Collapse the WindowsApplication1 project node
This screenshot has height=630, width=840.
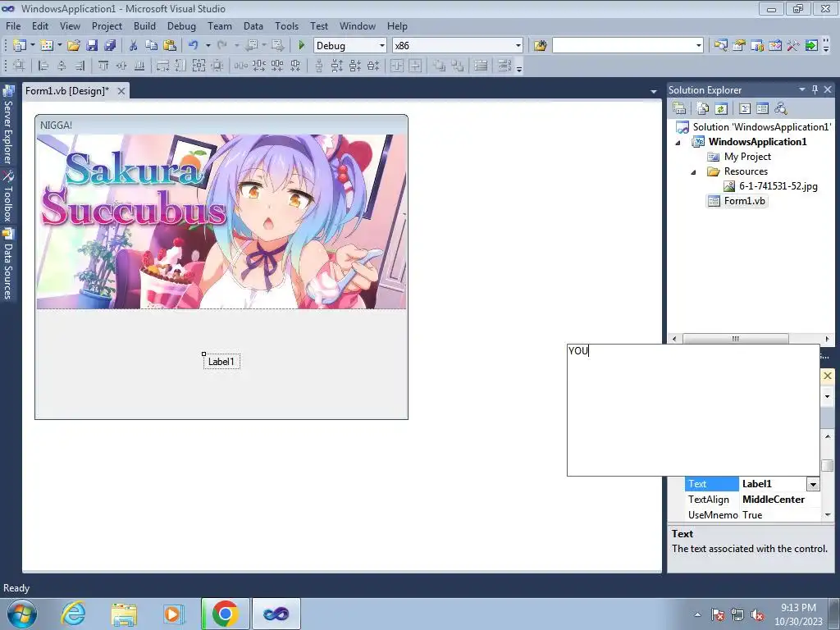(x=678, y=143)
